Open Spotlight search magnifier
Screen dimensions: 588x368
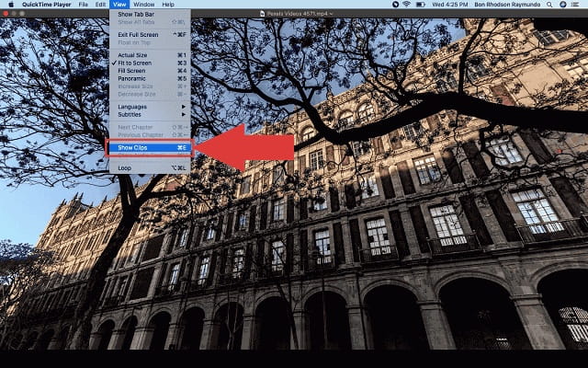pos(549,5)
